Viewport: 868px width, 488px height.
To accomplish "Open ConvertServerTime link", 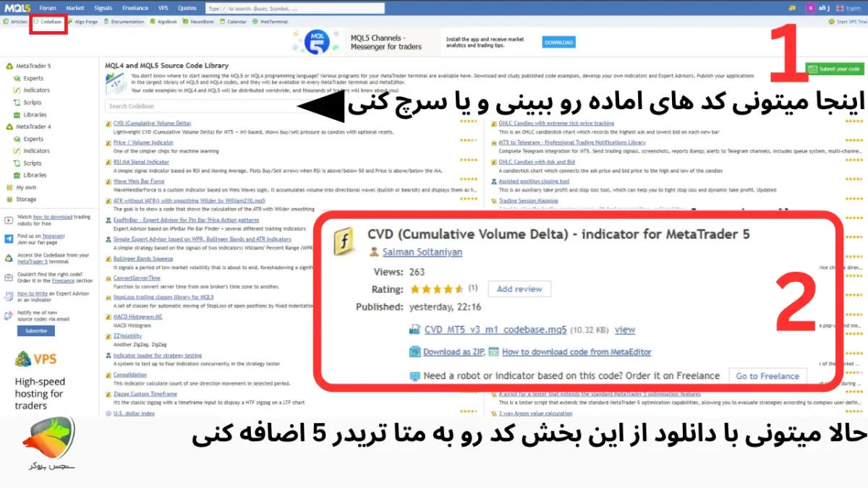I will click(x=137, y=278).
